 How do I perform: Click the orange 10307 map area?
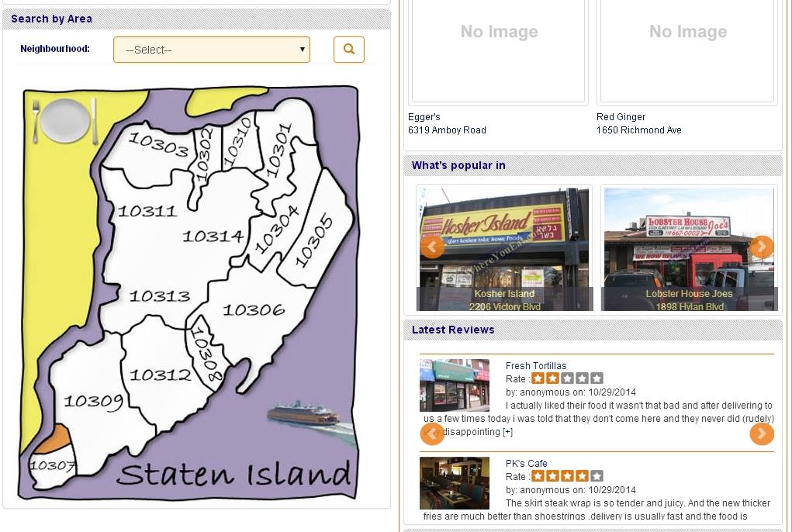coord(57,440)
